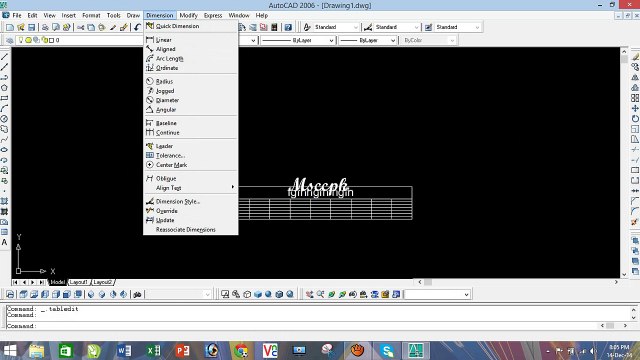The height and width of the screenshot is (360, 640).
Task: Switch to the Model tab
Action: pyautogui.click(x=57, y=282)
